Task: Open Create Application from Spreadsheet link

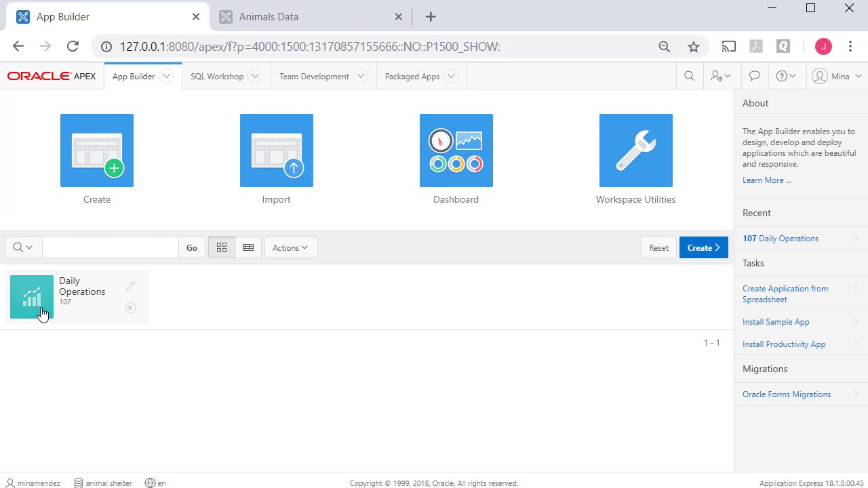Action: tap(785, 294)
